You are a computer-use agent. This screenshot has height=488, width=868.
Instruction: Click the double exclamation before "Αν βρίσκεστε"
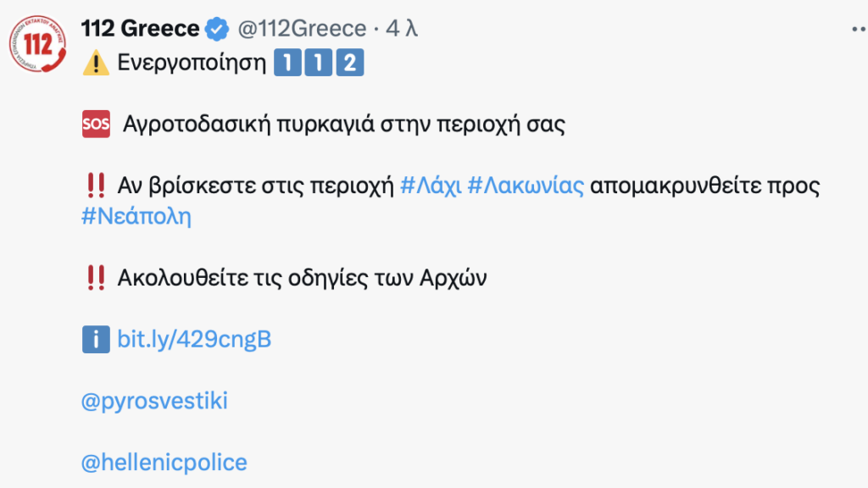[96, 186]
